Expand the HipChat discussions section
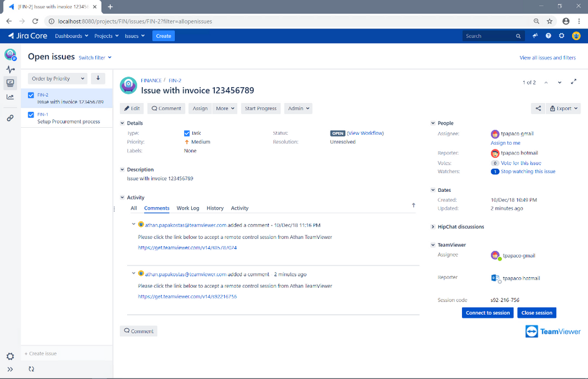Screen dimensions: 588x379 pos(433,227)
